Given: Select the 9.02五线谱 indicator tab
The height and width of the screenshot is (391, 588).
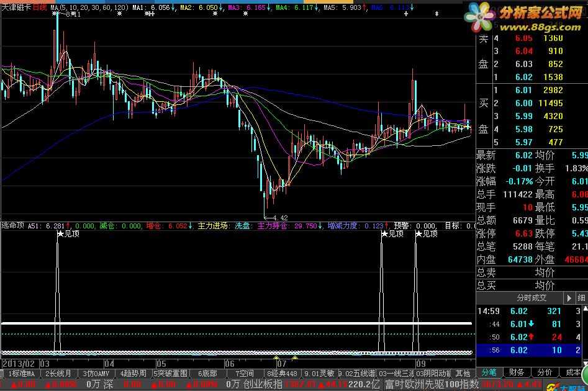Looking at the screenshot, I should point(357,374).
